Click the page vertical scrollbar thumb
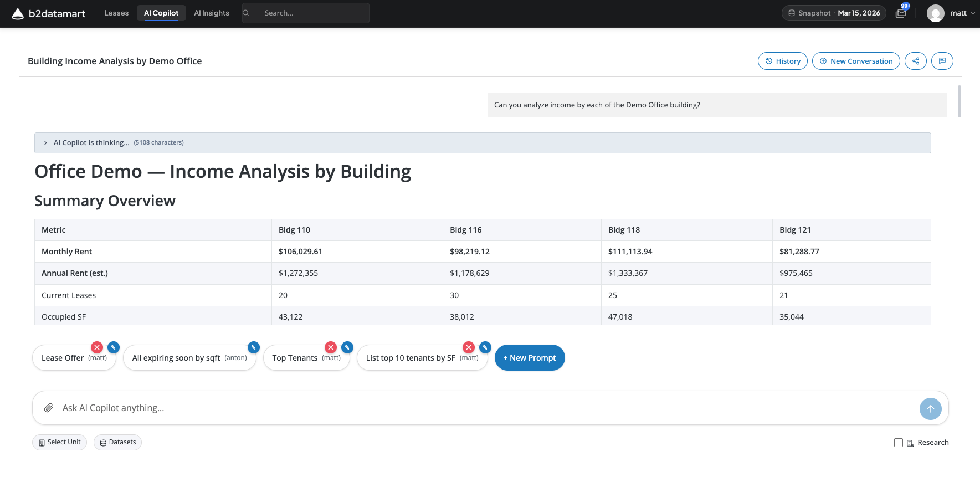This screenshot has height=487, width=980. click(959, 101)
